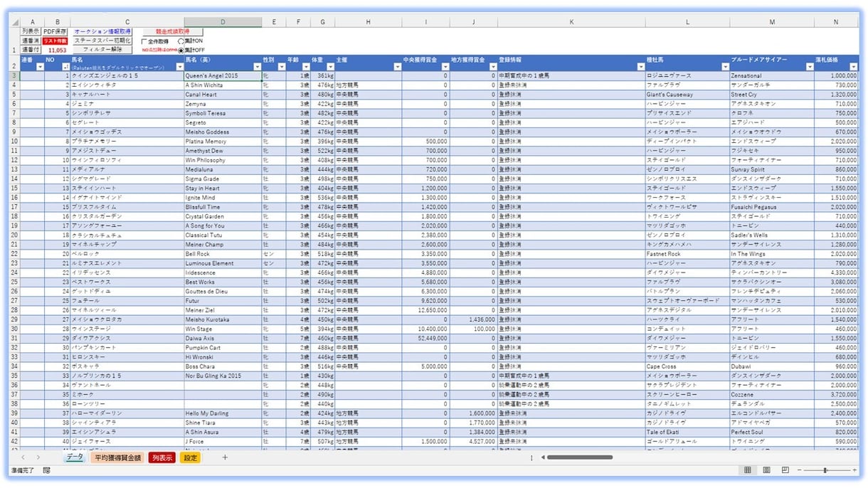Image resolution: width=868 pixels, height=488 pixels.
Task: Switch to Normal view in status bar
Action: (x=748, y=470)
